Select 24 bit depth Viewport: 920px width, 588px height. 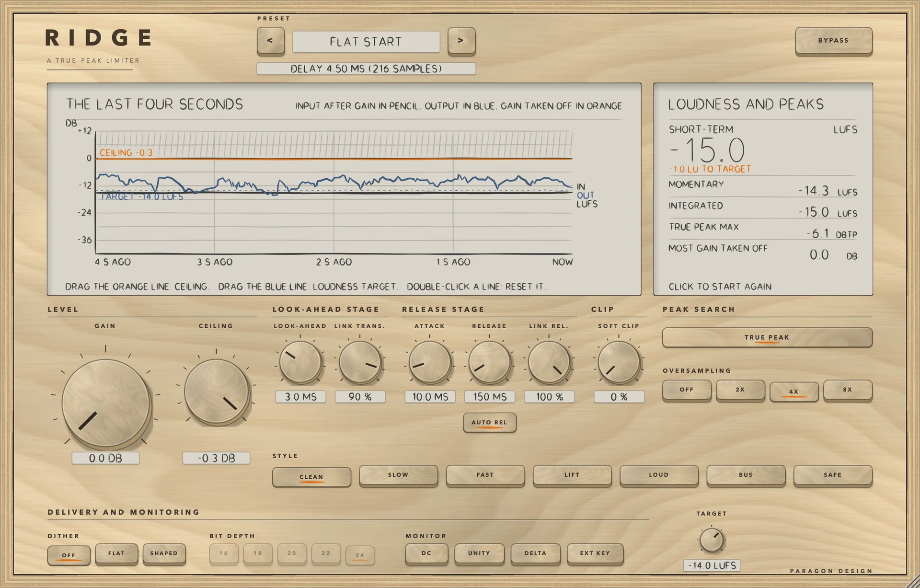(x=360, y=555)
